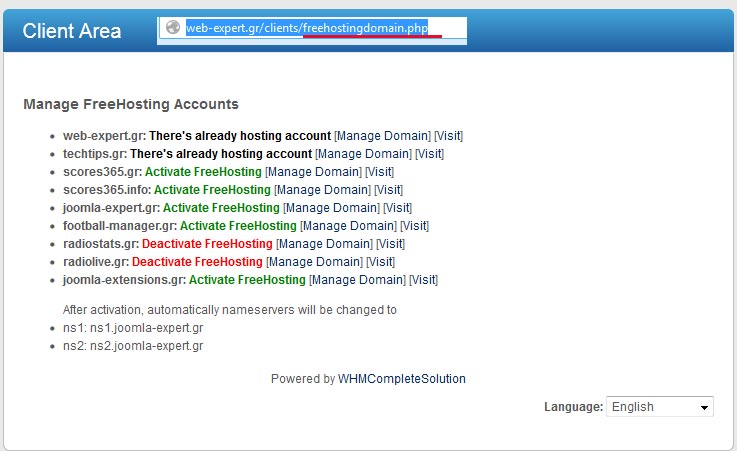
Task: Open Manage Domain for techtips.gr
Action: click(x=363, y=154)
